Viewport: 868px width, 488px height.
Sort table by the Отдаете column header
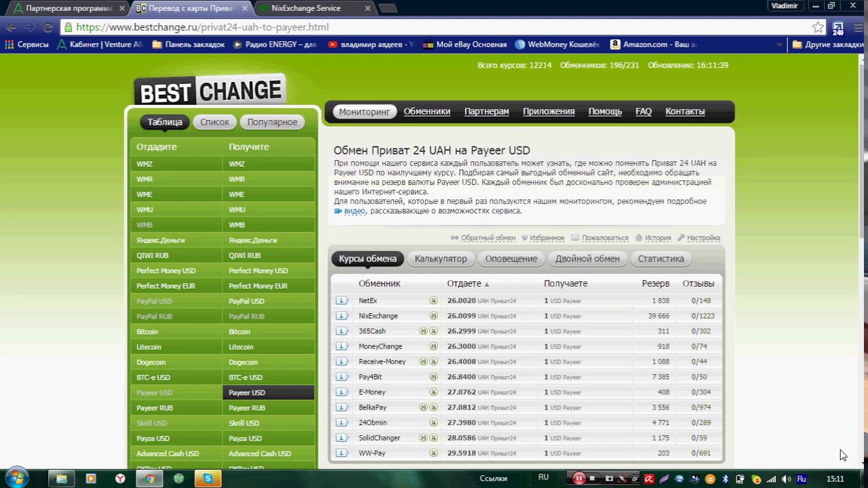pos(464,283)
